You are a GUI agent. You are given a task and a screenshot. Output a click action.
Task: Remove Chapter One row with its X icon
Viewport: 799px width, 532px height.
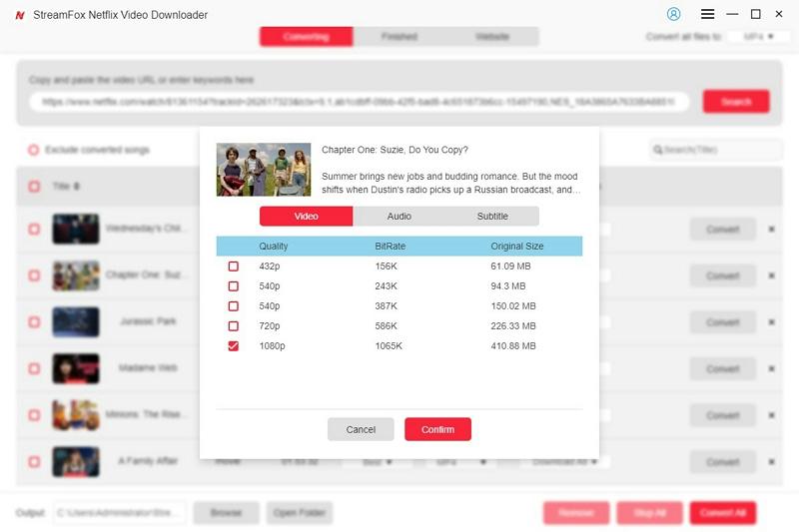click(x=771, y=275)
